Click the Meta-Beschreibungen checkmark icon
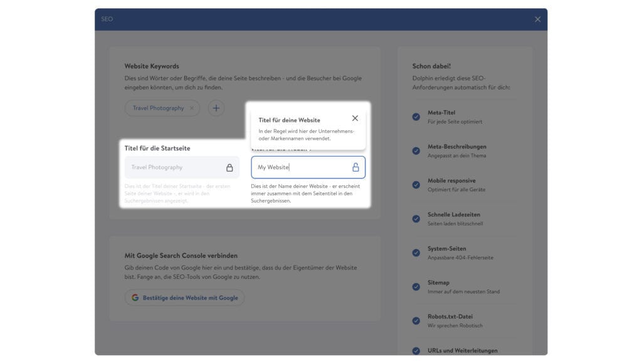The height and width of the screenshot is (364, 642). click(416, 150)
